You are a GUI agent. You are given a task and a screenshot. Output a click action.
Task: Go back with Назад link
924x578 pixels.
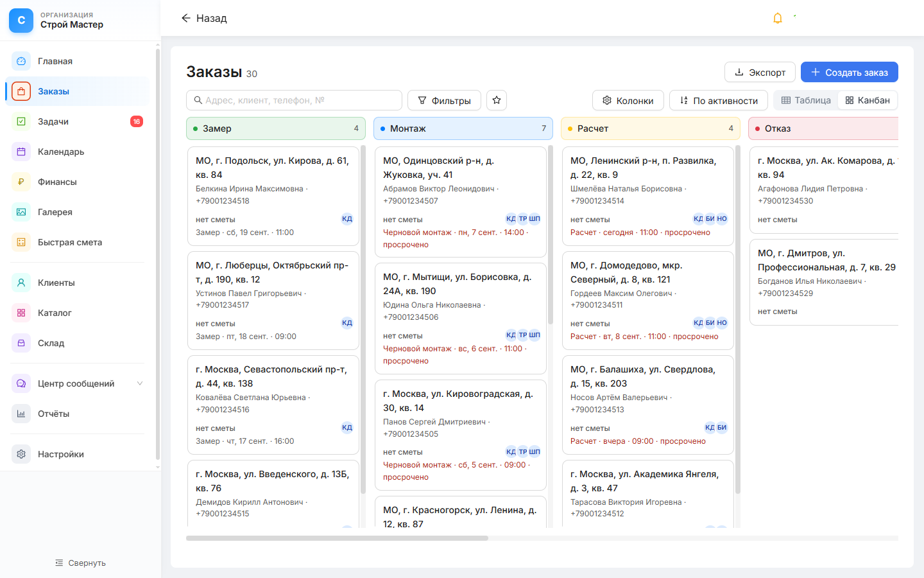204,18
